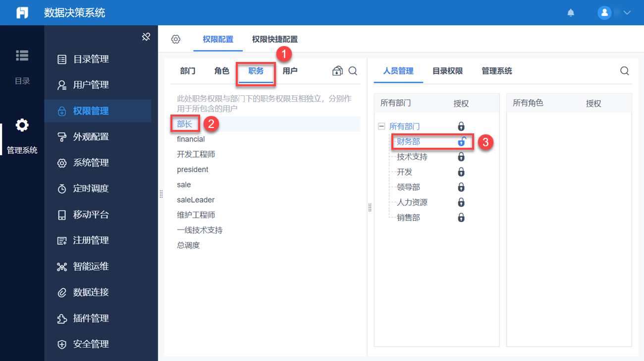Image resolution: width=644 pixels, height=361 pixels.
Task: Select saleLeader position in list
Action: (x=196, y=200)
